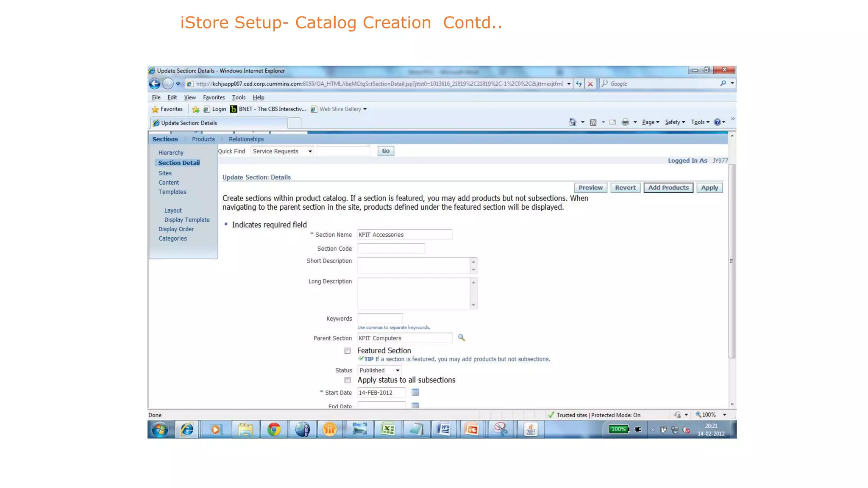Click the Add to Favorites Bar icon

(195, 109)
